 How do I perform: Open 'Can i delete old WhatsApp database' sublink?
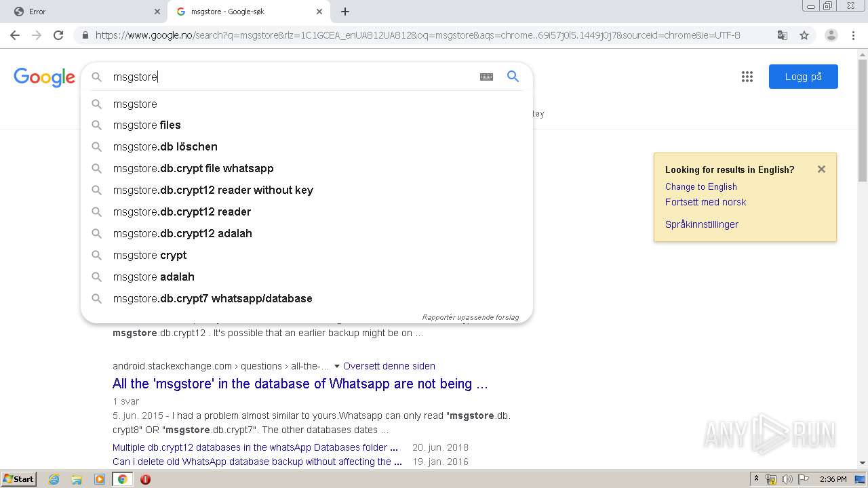pyautogui.click(x=257, y=462)
